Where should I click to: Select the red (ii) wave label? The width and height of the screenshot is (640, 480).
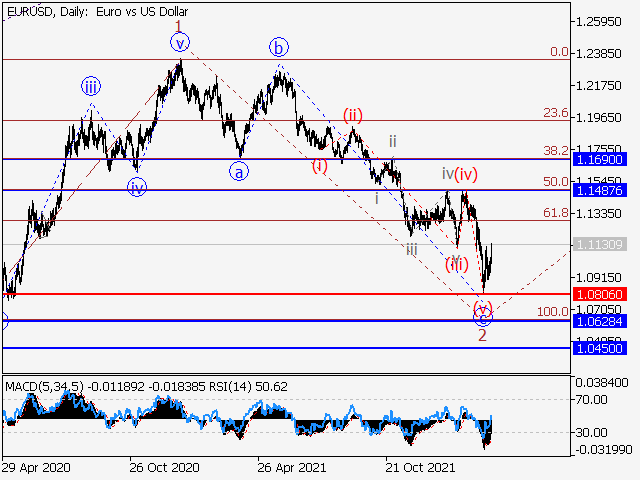pyautogui.click(x=353, y=116)
